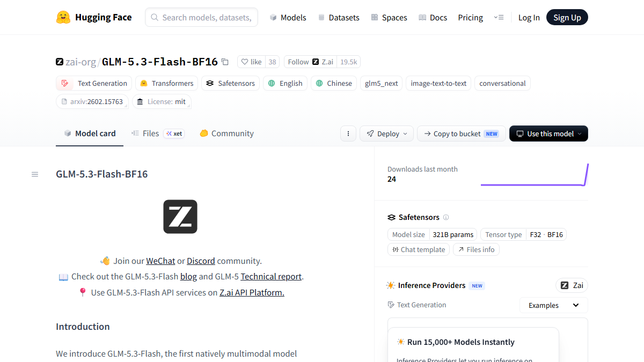Toggle the table of contents icon
This screenshot has height=362, width=644.
[35, 174]
